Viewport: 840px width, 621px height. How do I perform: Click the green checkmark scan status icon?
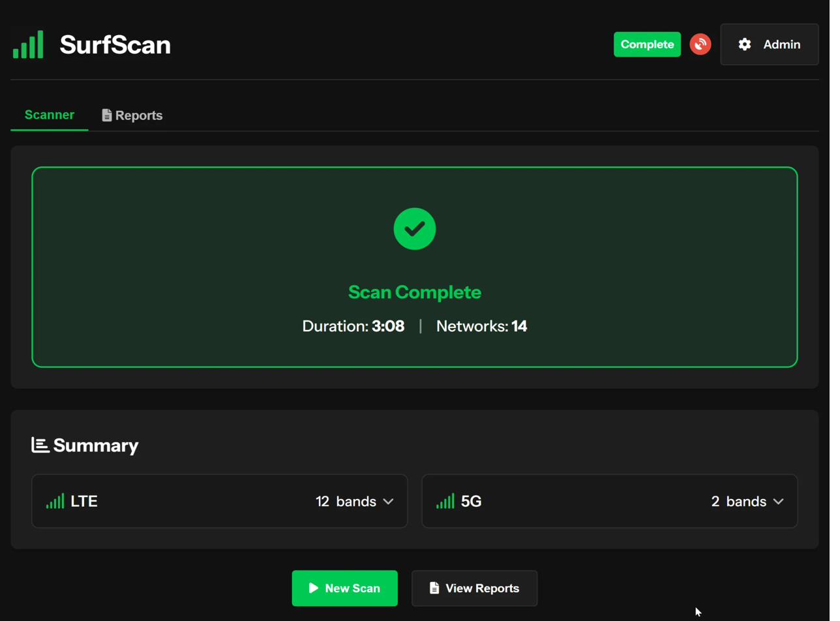tap(415, 228)
